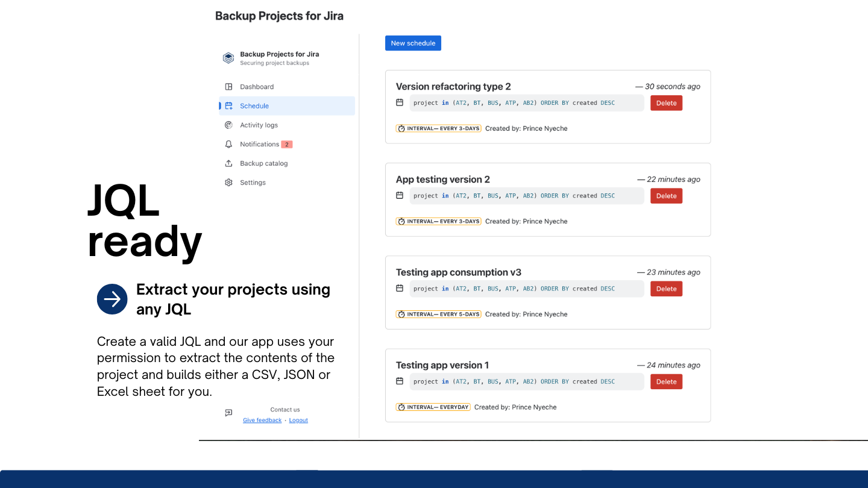Viewport: 868px width, 488px height.
Task: Click calendar icon in Testing app version 1 card
Action: [x=399, y=381]
